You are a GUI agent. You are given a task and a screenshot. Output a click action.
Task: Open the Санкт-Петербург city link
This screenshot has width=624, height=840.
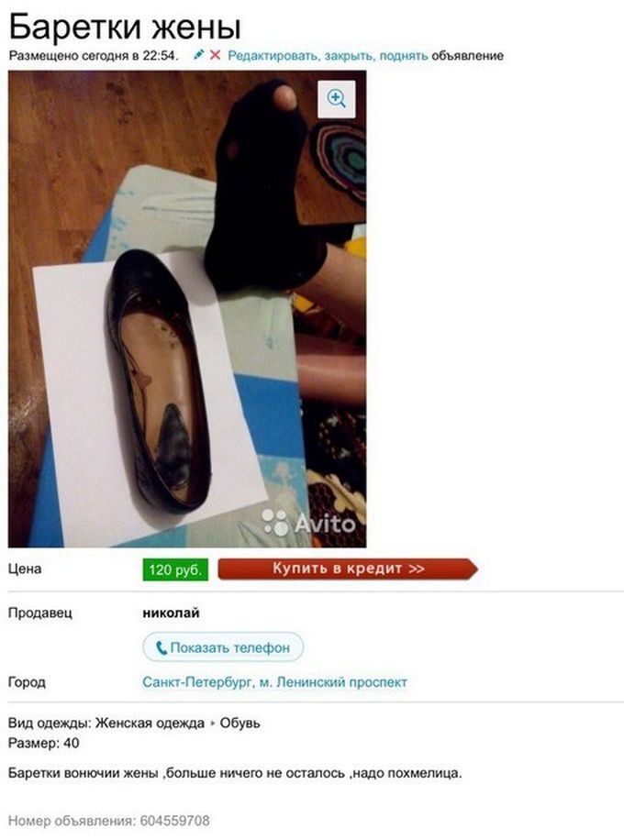197,682
